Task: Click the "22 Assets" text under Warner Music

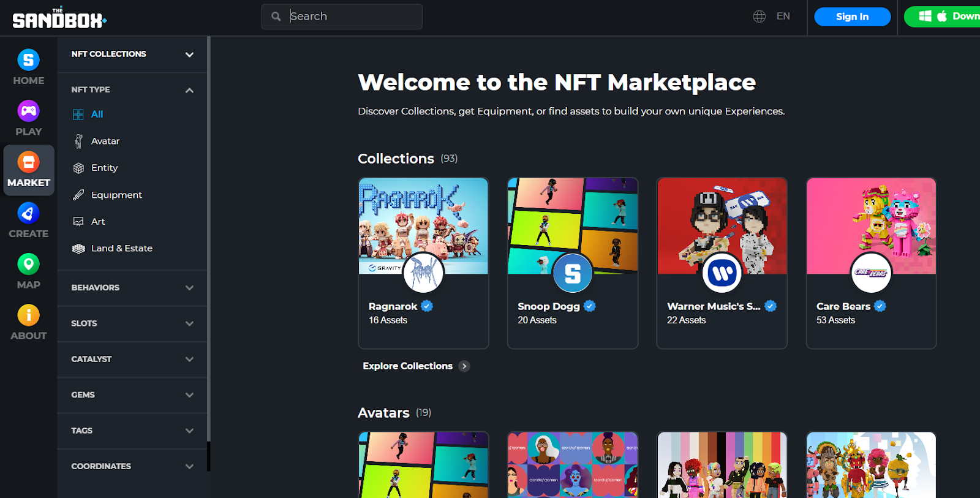Action: [x=687, y=320]
